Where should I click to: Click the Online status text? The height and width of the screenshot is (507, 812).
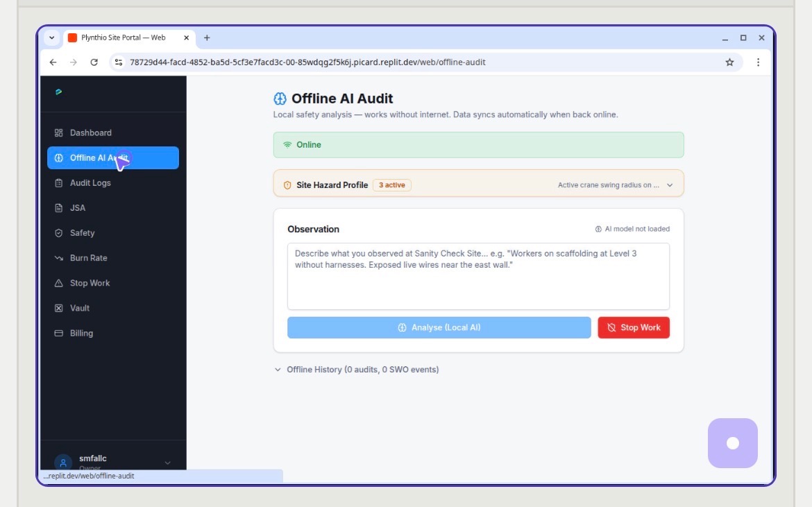(x=309, y=145)
